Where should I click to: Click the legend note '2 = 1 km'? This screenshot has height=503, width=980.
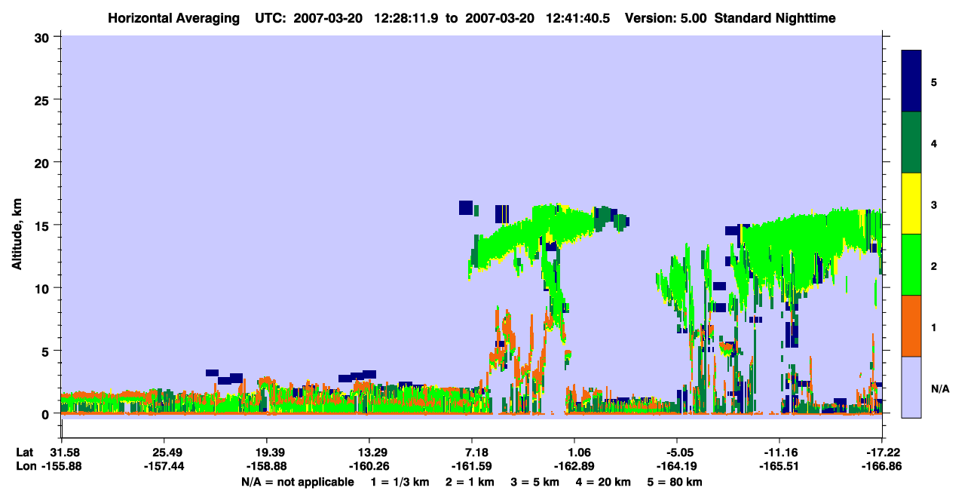470,482
